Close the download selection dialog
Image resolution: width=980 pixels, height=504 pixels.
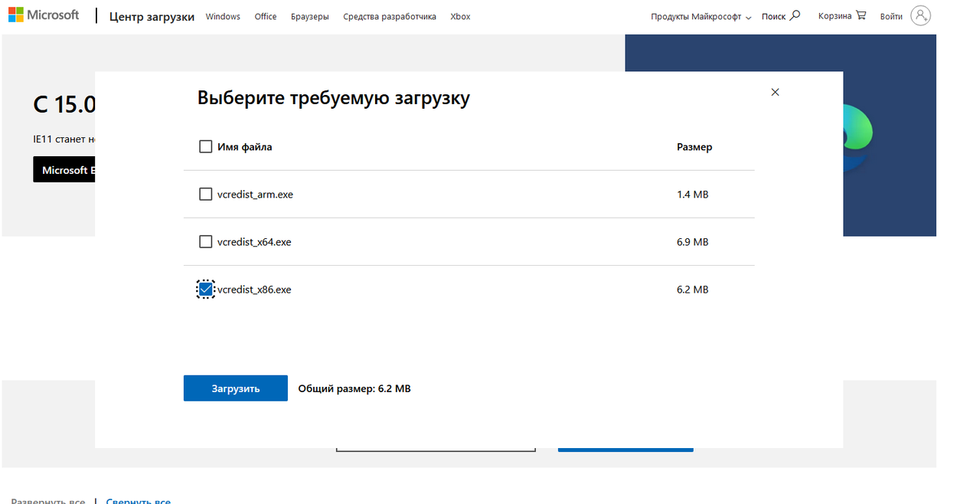pos(775,92)
